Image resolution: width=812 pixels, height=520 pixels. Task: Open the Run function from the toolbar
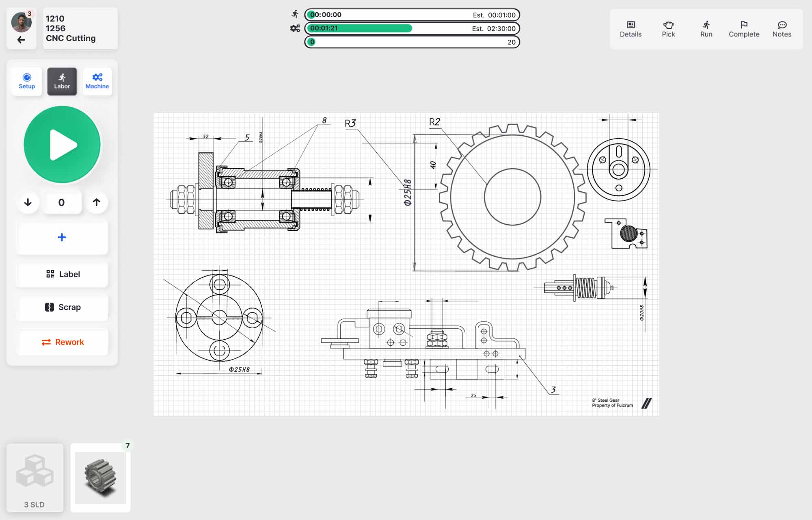[x=706, y=28]
